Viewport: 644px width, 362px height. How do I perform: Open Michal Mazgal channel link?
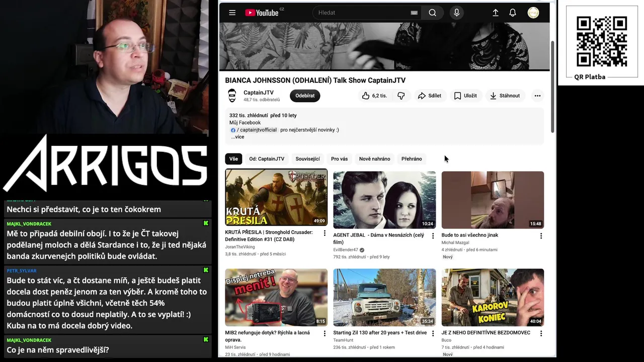pyautogui.click(x=455, y=242)
